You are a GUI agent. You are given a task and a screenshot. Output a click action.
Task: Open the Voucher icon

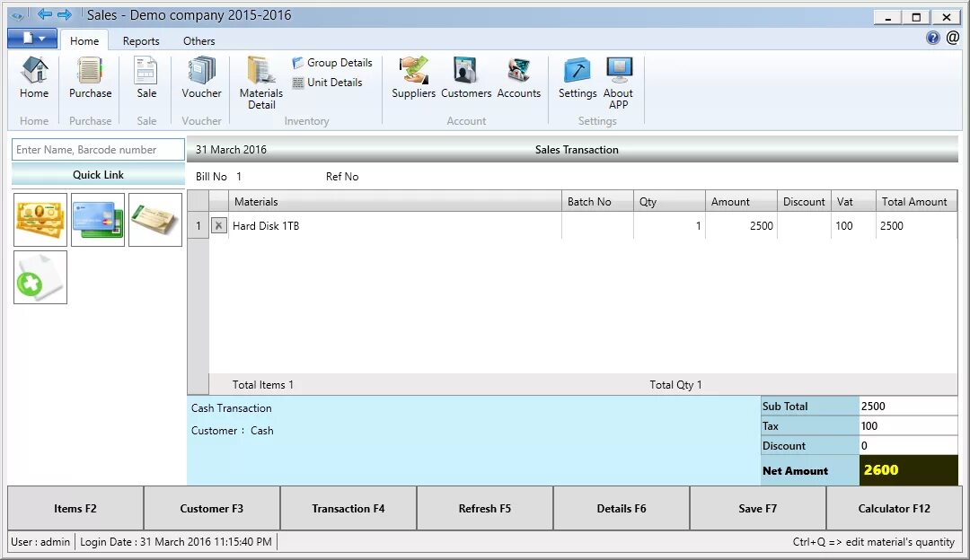201,77
